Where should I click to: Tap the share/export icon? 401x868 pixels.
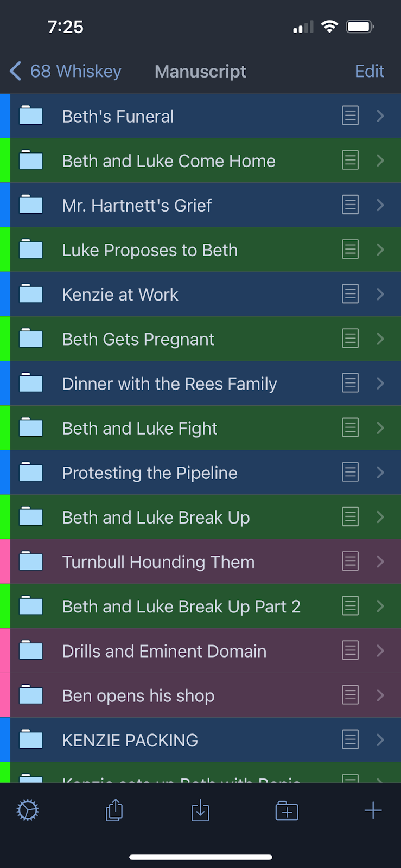pyautogui.click(x=114, y=810)
